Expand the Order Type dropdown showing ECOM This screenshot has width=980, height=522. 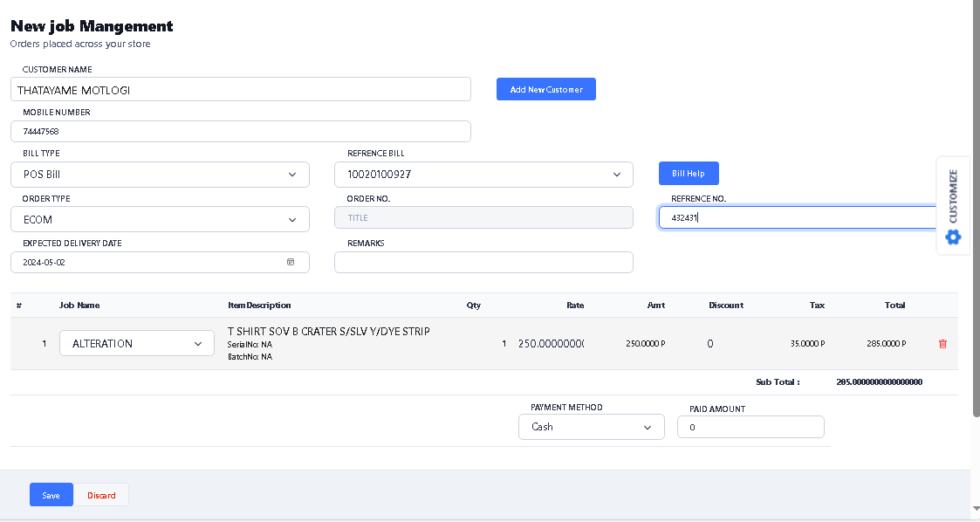(160, 219)
